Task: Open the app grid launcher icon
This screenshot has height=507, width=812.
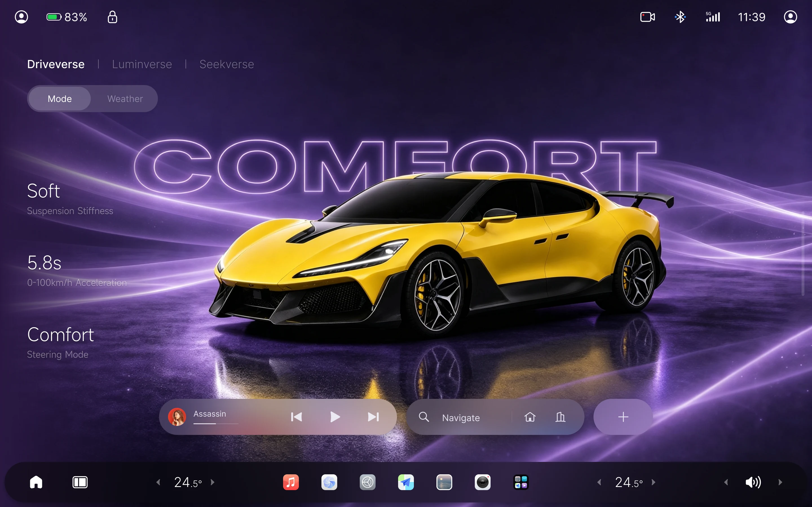Action: 521,482
